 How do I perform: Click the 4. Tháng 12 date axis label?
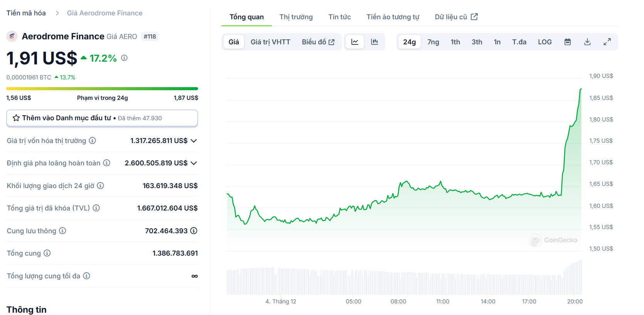(x=281, y=302)
